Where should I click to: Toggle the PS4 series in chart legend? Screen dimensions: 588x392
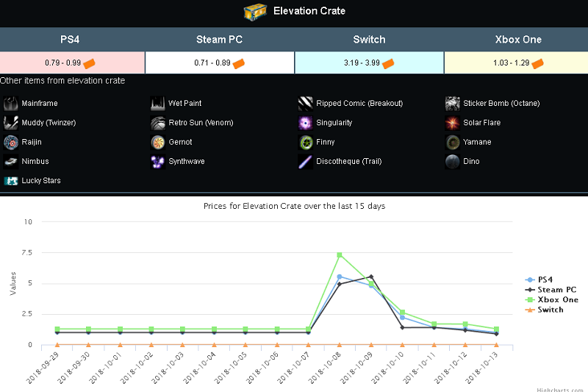(539, 279)
